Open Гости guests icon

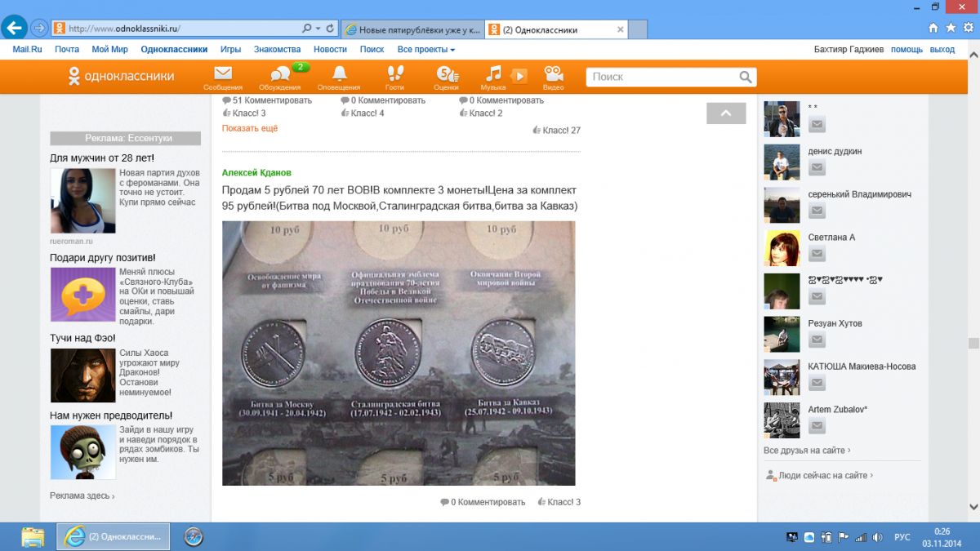[394, 76]
